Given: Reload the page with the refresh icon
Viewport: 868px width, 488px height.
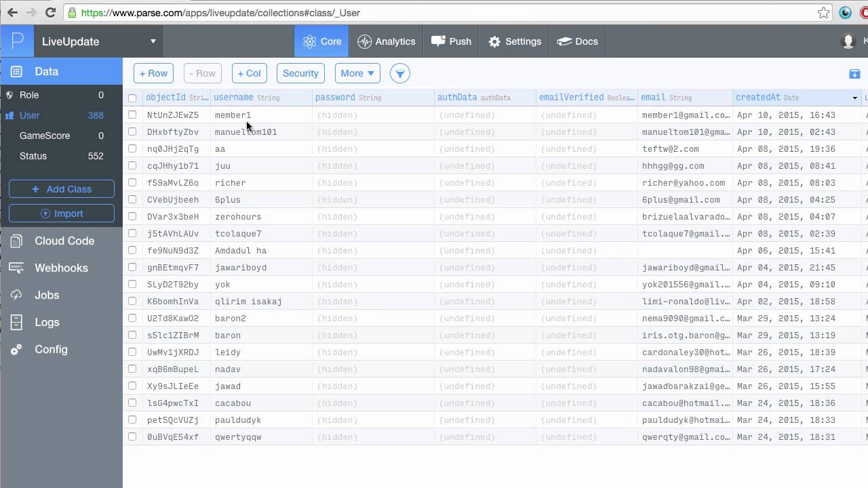Looking at the screenshot, I should coord(50,12).
